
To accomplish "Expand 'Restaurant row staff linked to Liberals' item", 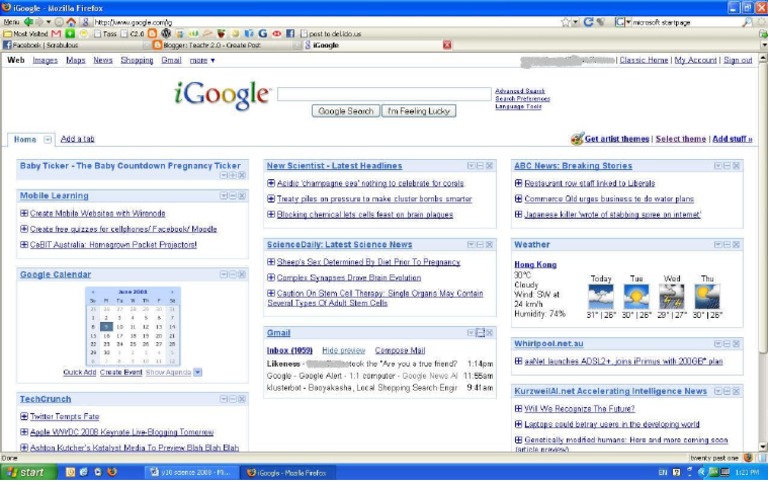I will coord(518,183).
